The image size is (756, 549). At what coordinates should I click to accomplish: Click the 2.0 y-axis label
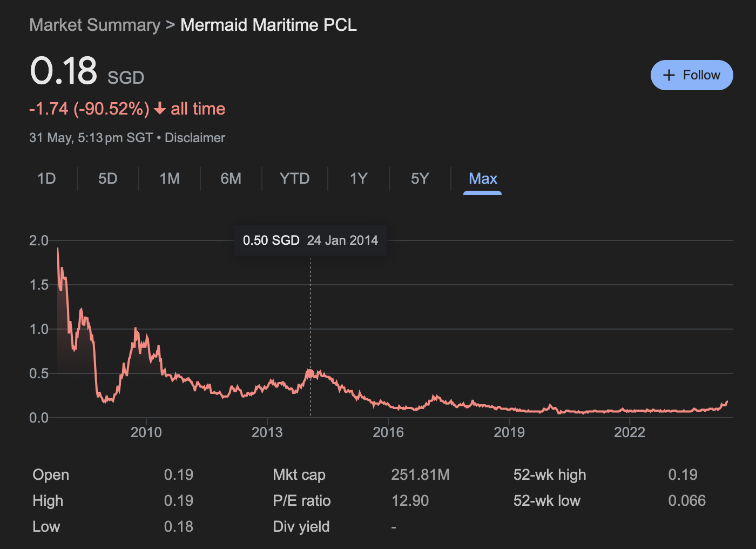pos(39,240)
